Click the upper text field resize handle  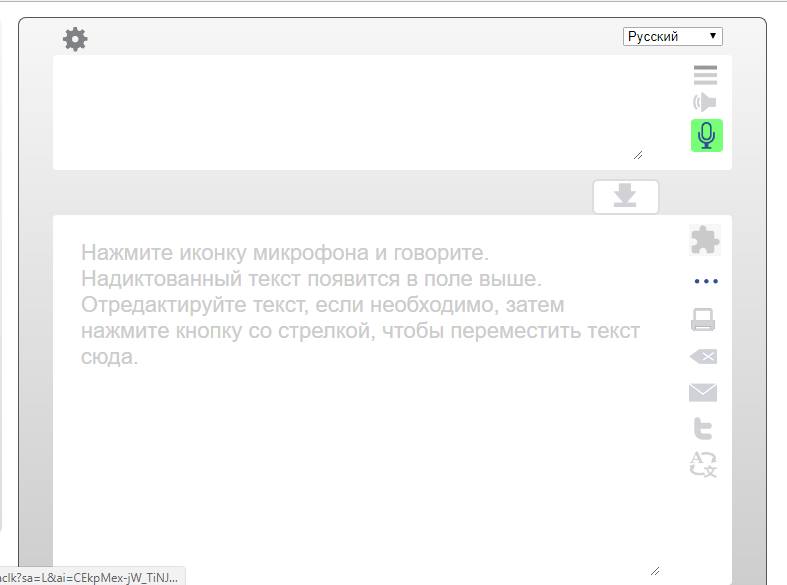pos(638,155)
